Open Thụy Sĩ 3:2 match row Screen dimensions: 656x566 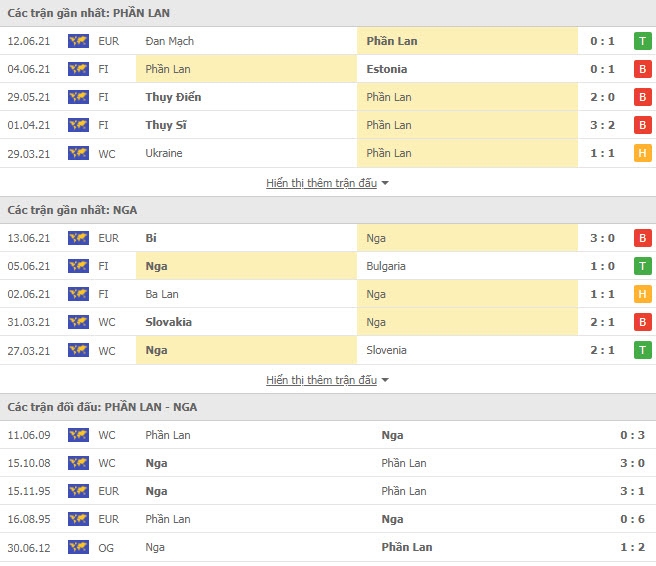click(328, 125)
